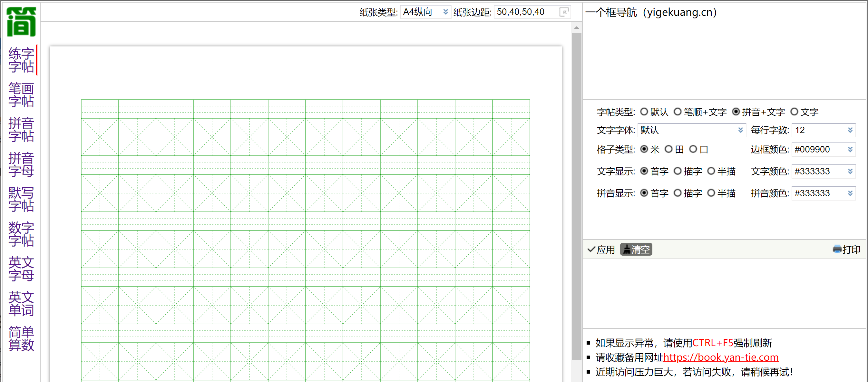868x382 pixels.
Task: Click the icon inside the paper margin field
Action: (564, 12)
